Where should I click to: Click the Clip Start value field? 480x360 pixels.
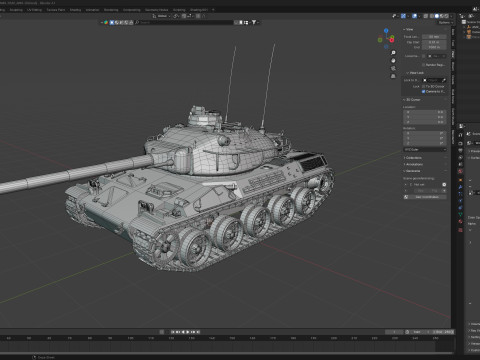coord(434,42)
